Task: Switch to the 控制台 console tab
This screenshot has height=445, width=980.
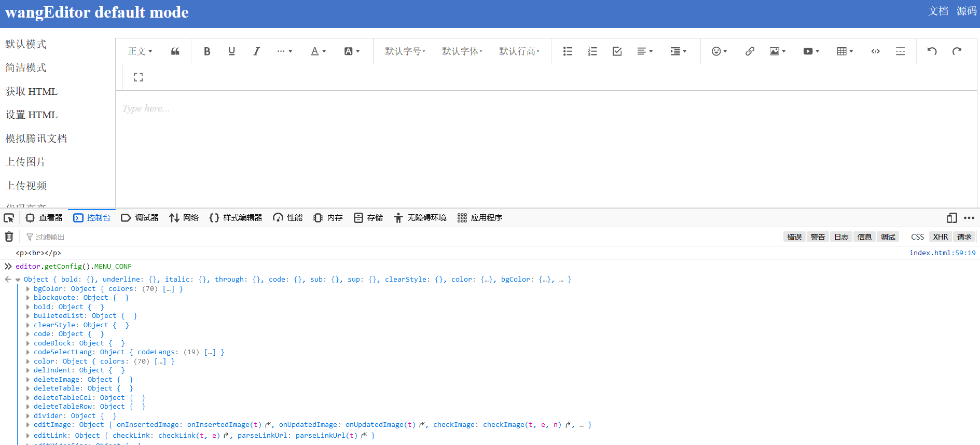Action: click(92, 218)
